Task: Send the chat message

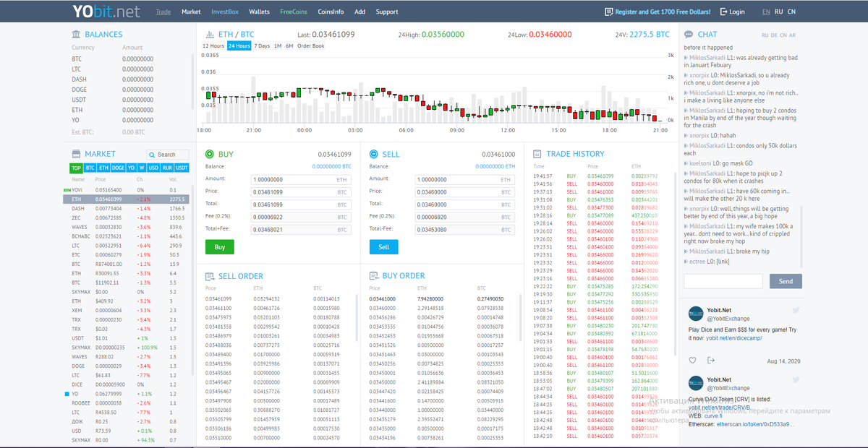Action: tap(786, 281)
